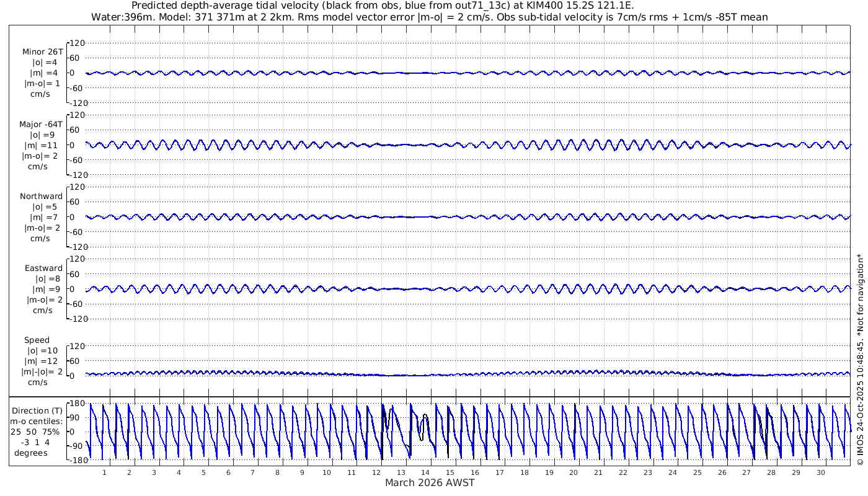
Task: Click the '-90' tick on the Direction axis
Action: (x=77, y=446)
